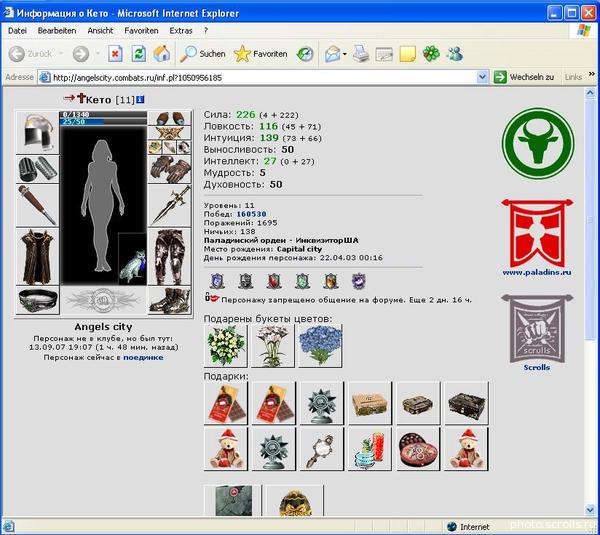Open the bracers equipment slot
Screen dimensions: 600x535
(38, 169)
